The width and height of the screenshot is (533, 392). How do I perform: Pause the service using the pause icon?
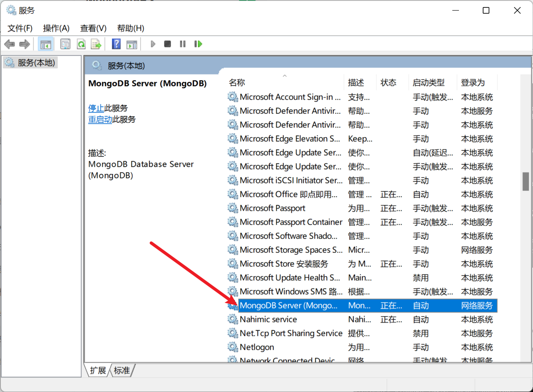[x=183, y=44]
